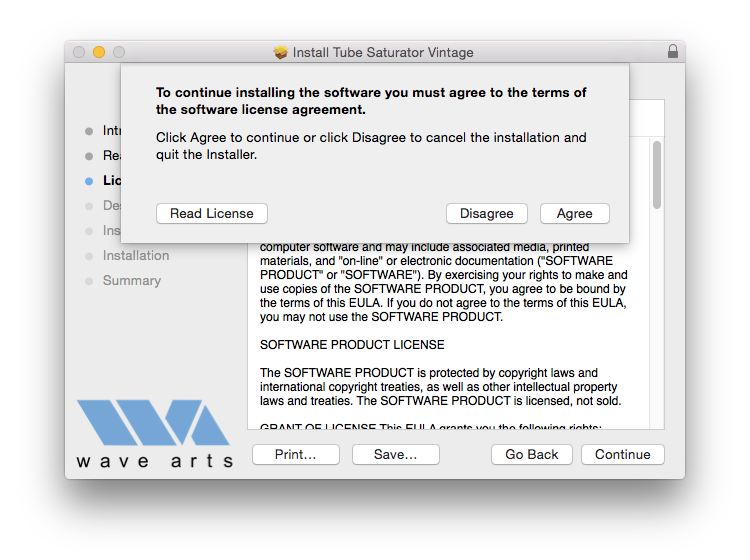750x560 pixels.
Task: Click the 'Install Tube Saturator Vintage' title
Action: pyautogui.click(x=383, y=52)
